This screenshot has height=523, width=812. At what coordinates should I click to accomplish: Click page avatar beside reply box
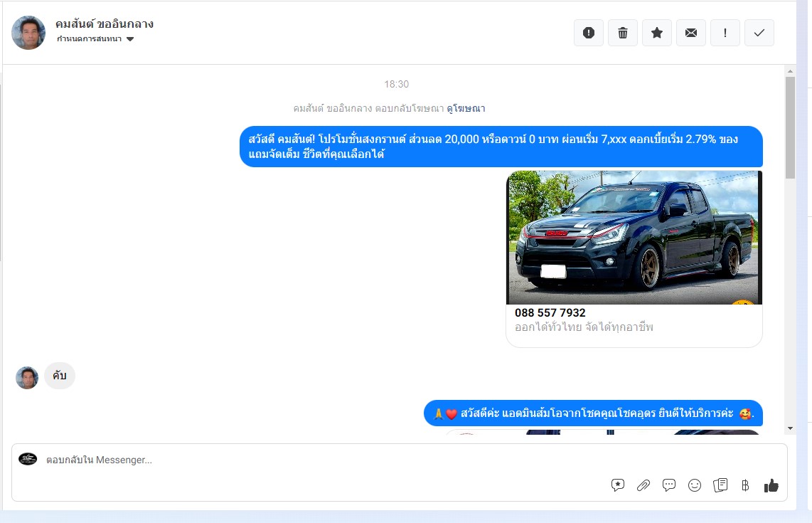[x=28, y=459]
